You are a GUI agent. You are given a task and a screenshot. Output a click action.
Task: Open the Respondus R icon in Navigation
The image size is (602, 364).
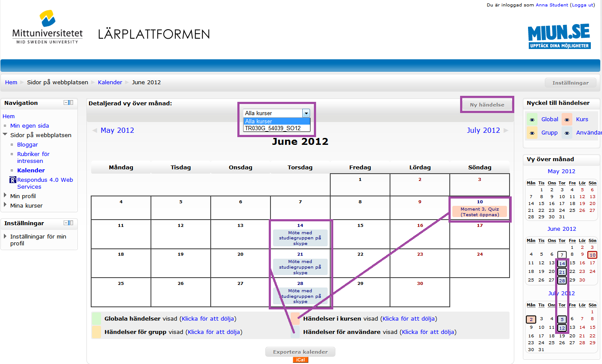pos(12,180)
